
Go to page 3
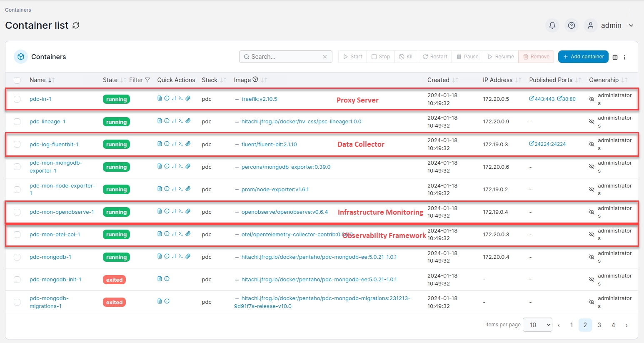click(599, 325)
